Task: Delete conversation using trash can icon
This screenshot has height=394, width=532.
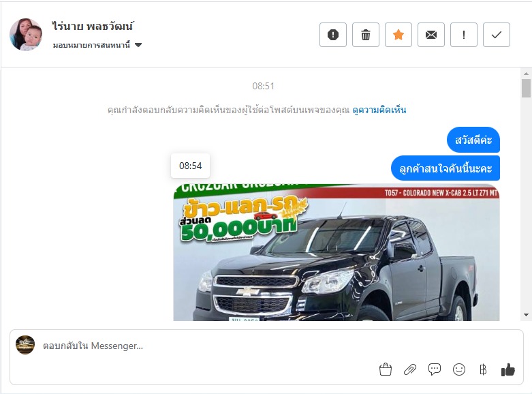Action: pyautogui.click(x=365, y=35)
